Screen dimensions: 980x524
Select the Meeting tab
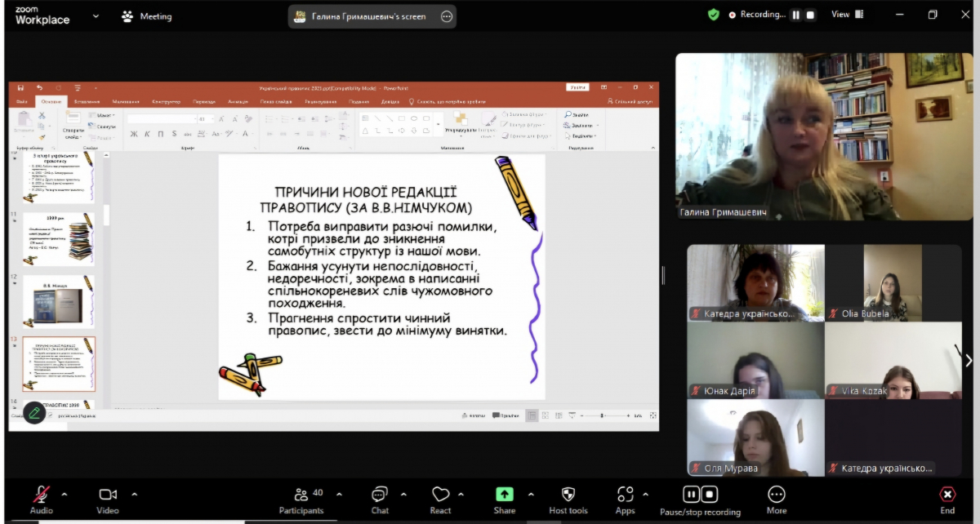(x=147, y=16)
